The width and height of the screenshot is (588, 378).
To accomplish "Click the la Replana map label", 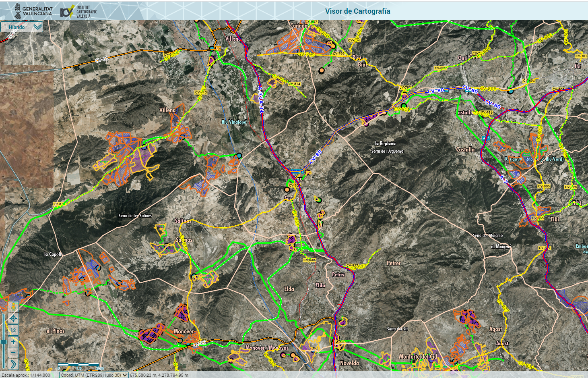I will (385, 143).
